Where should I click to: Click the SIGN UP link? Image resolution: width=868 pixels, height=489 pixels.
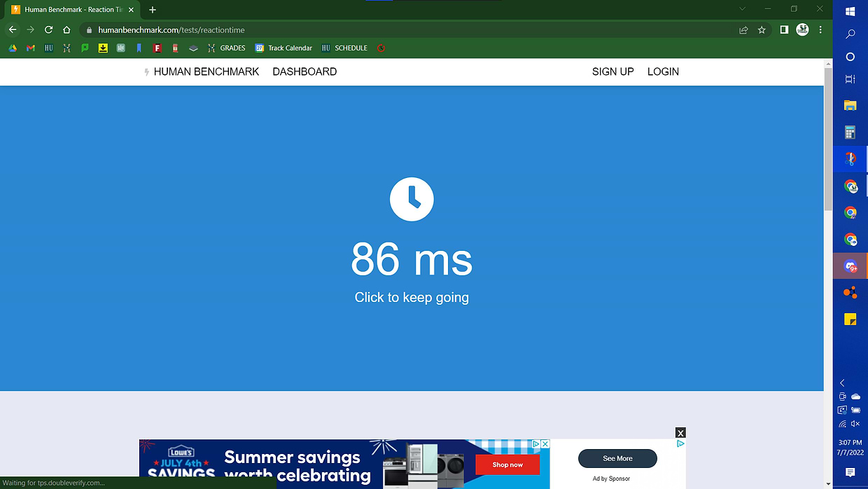(x=612, y=71)
